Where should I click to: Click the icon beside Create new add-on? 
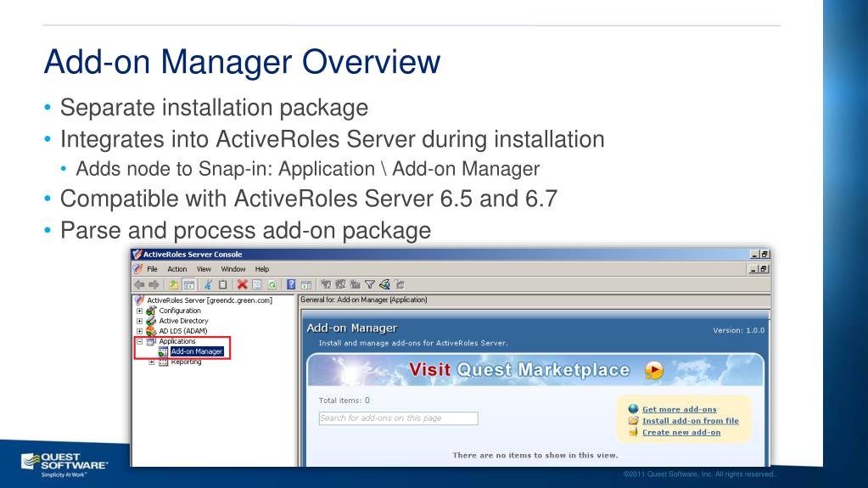pos(634,432)
